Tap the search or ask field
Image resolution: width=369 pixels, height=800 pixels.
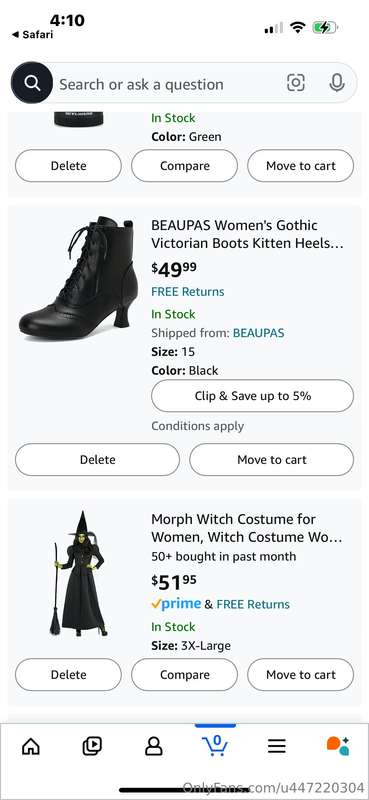click(x=168, y=84)
